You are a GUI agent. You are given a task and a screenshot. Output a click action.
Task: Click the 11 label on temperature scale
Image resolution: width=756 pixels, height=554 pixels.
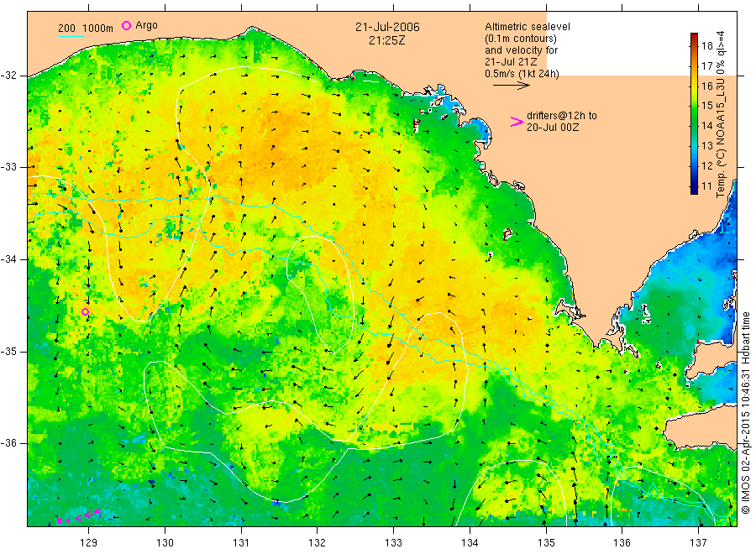coord(706,186)
